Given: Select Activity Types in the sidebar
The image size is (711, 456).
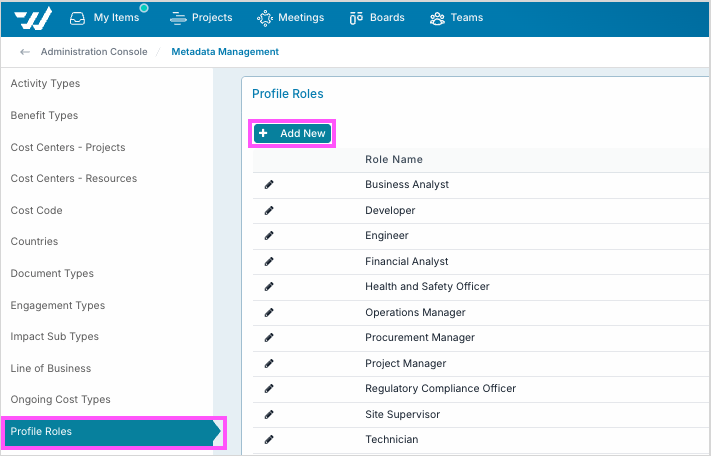Looking at the screenshot, I should tap(45, 84).
